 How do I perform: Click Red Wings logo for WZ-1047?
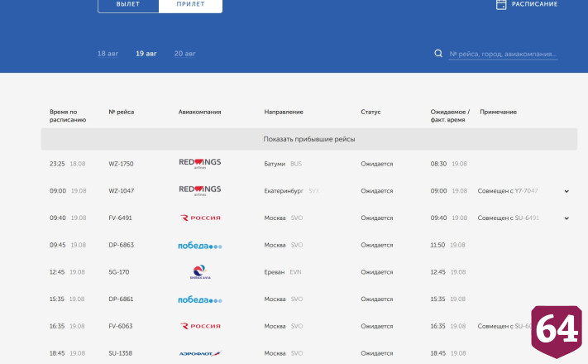[x=200, y=190]
